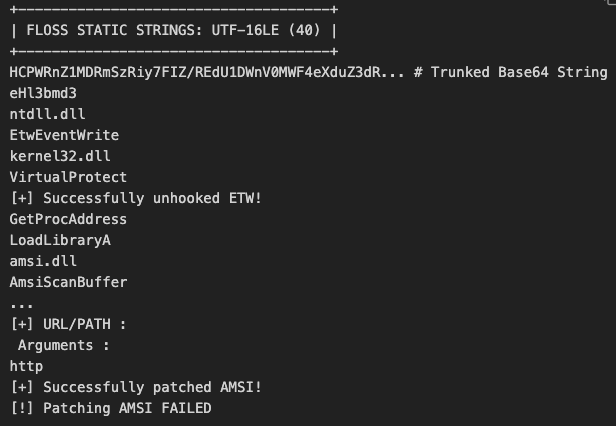Click the '[+] URL/PATH :' line

[x=68, y=324]
